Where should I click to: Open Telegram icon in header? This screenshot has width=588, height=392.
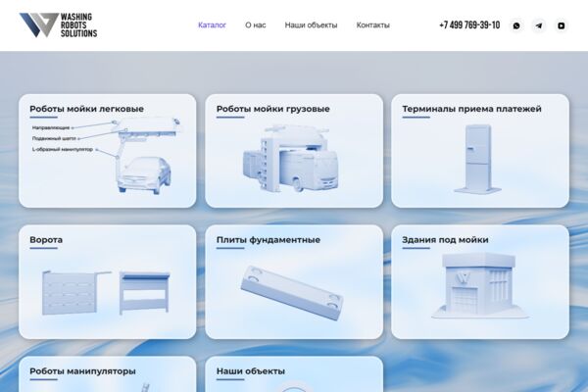[x=539, y=25]
